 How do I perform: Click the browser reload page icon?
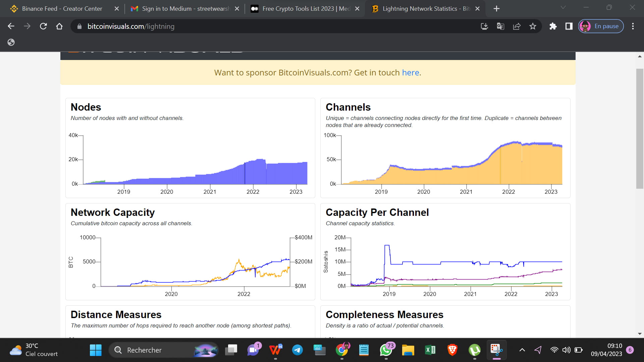(43, 26)
